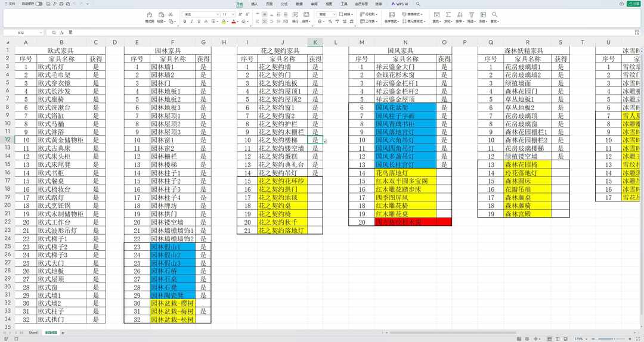The image size is (644, 342).
Task: Toggle the auto-save (自动保存) switch
Action: (39, 4)
